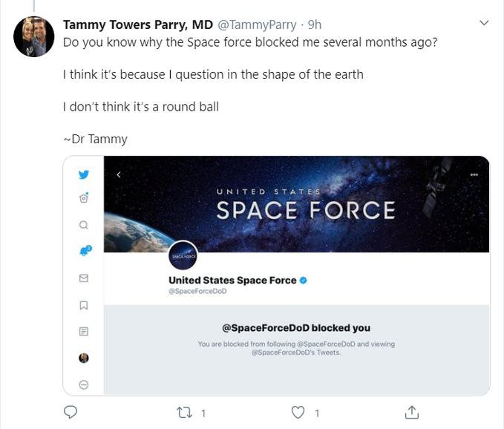The height and width of the screenshot is (429, 504).
Task: Click the Twitter bird logo in screenshot
Action: pyautogui.click(x=84, y=175)
